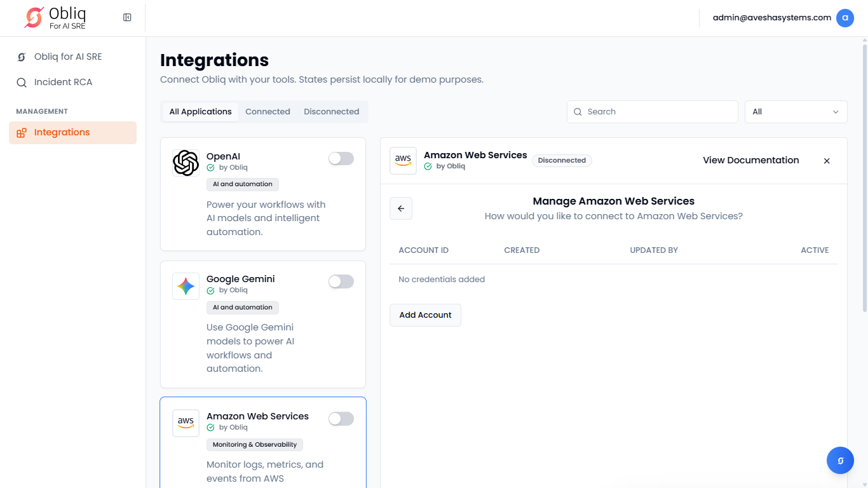Click the AWS logo in panel header
Screen dimensions: 868x488
coord(403,161)
